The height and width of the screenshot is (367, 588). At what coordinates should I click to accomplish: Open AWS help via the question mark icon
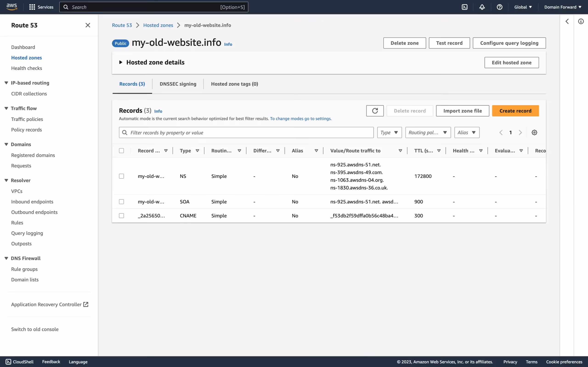[499, 7]
